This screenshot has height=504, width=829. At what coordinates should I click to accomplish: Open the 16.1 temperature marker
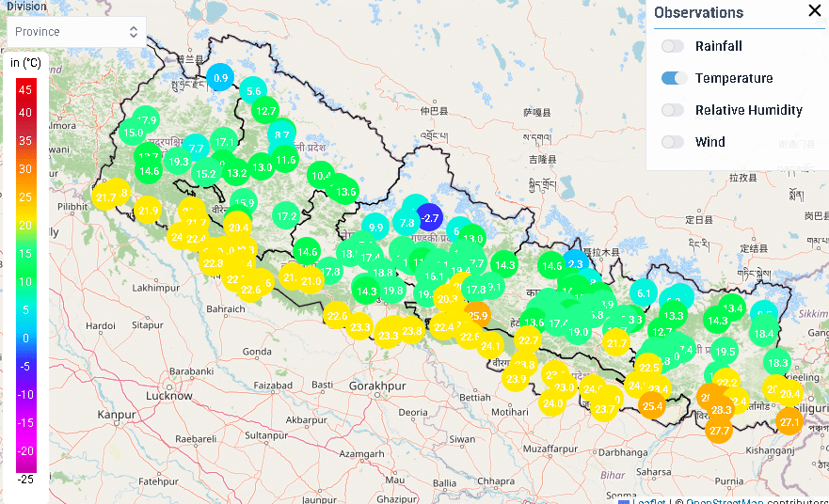point(434,276)
